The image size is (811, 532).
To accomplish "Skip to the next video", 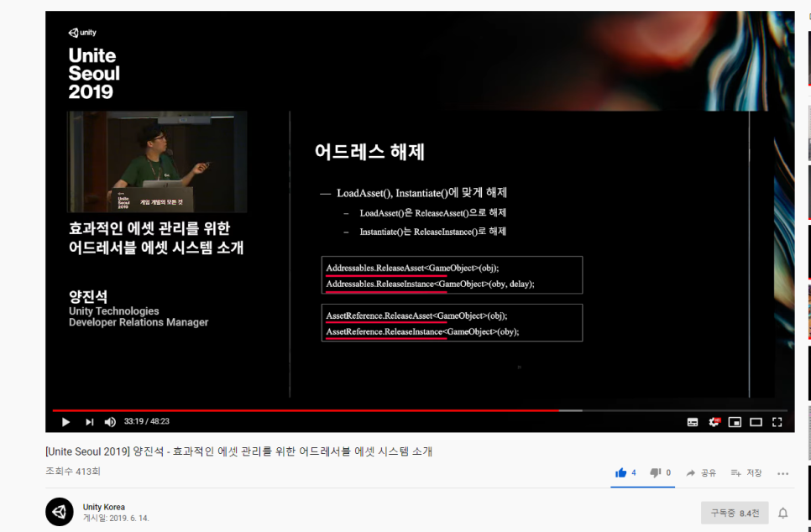I will pos(89,421).
